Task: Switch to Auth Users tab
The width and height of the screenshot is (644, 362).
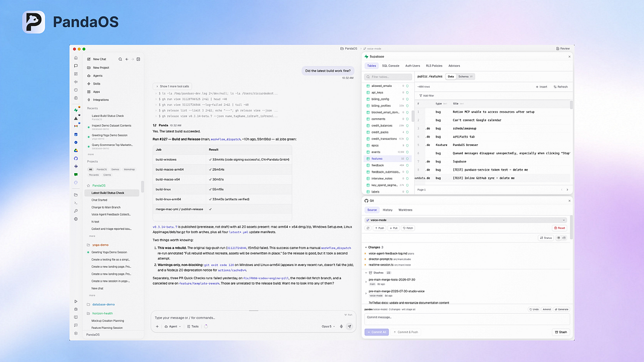Action: click(412, 66)
